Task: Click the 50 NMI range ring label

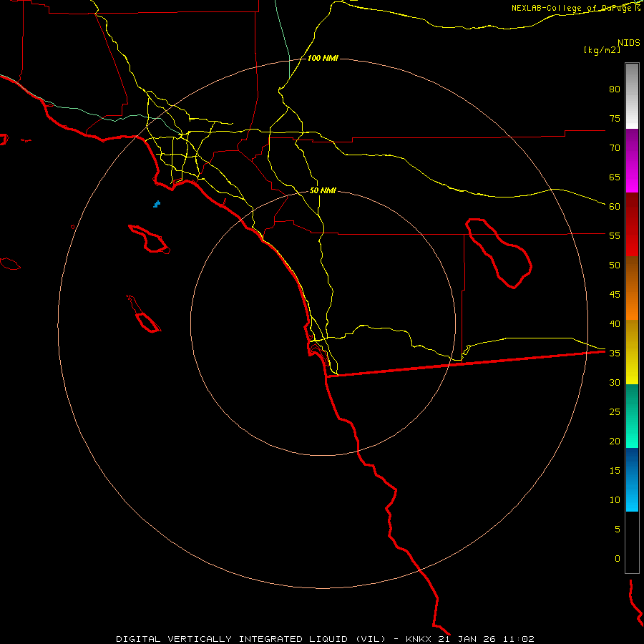Action: (323, 190)
